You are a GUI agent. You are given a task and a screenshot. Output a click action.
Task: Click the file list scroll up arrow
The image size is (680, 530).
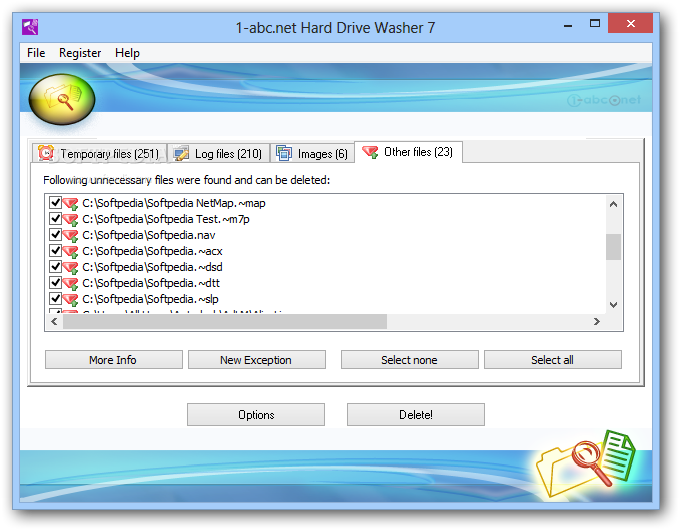point(613,204)
